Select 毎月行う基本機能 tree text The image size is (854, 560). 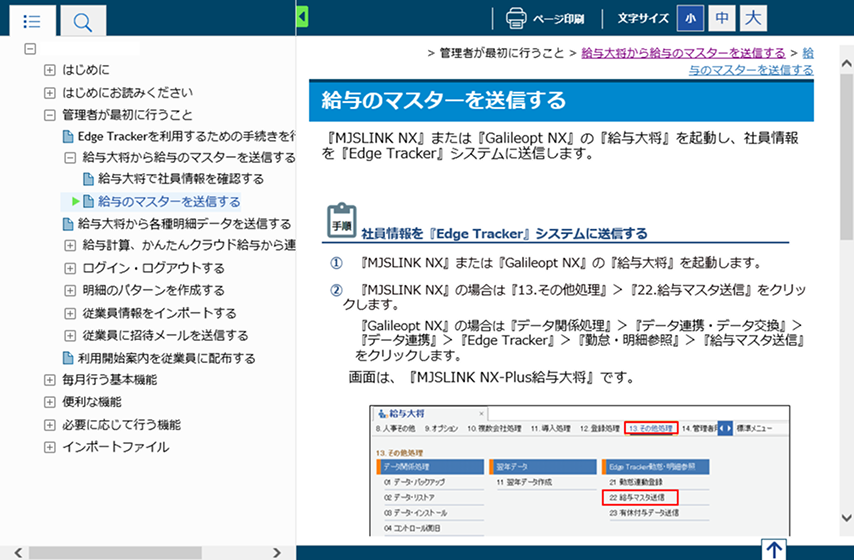[109, 380]
